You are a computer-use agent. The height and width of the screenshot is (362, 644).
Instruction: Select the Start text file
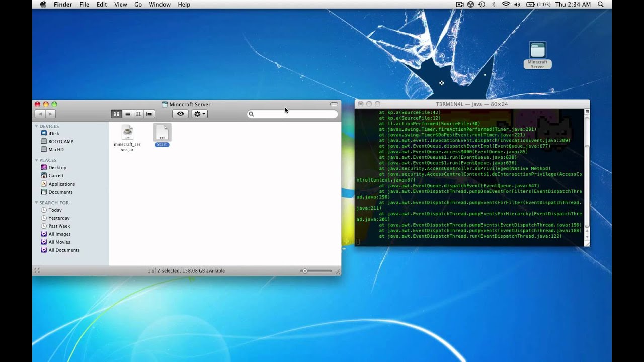(x=162, y=136)
